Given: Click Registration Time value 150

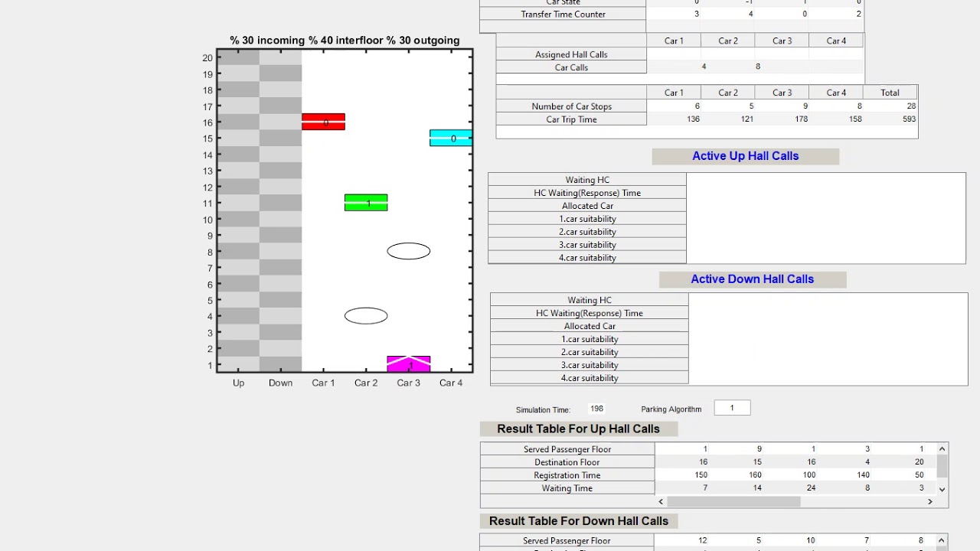Looking at the screenshot, I should [701, 475].
